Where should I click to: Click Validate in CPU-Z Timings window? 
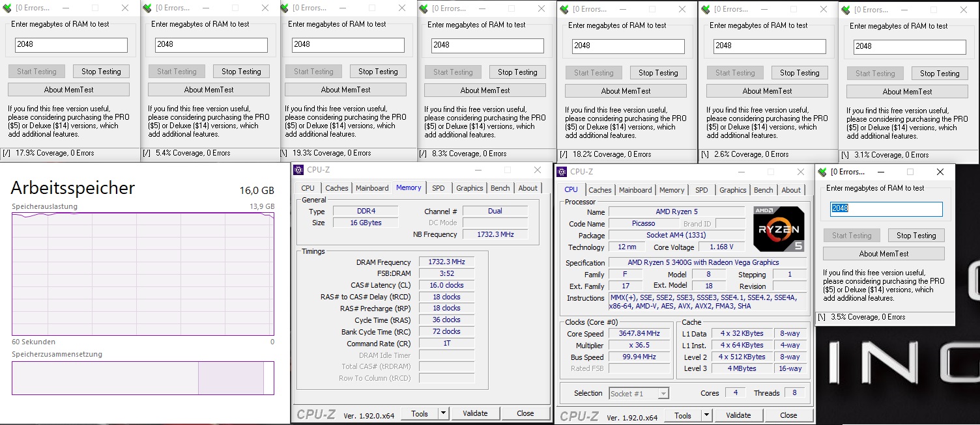[475, 413]
